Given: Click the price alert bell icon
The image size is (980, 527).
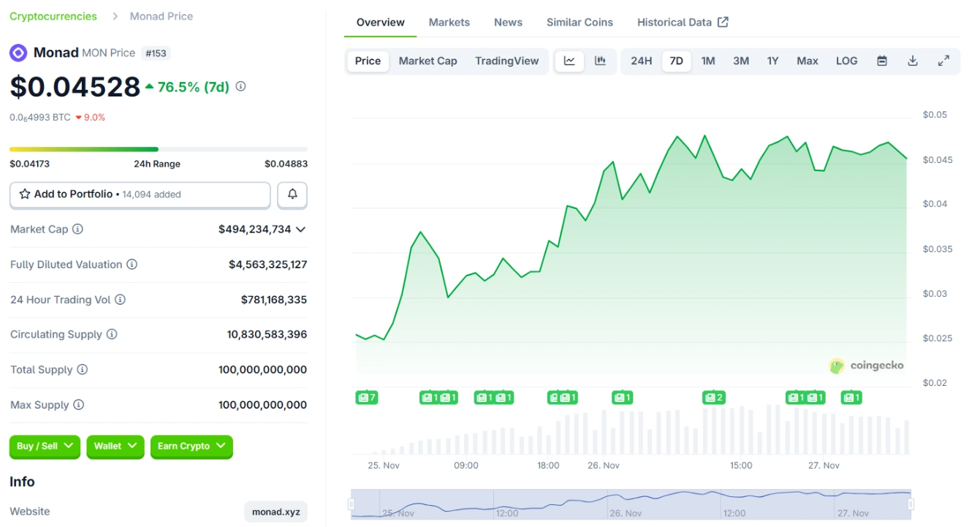Looking at the screenshot, I should pos(292,194).
